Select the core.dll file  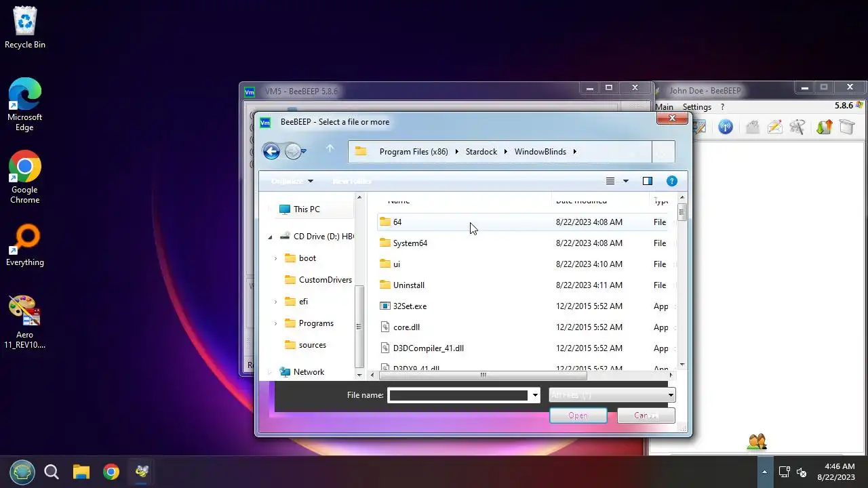524,327
